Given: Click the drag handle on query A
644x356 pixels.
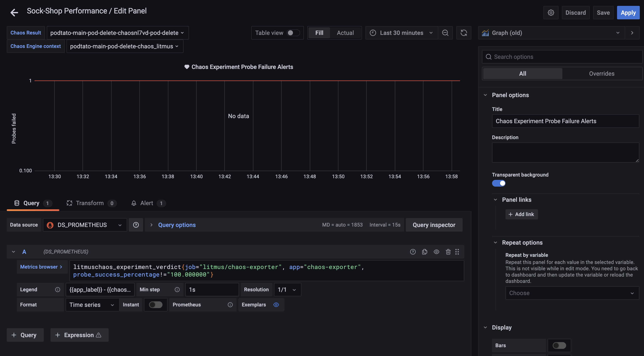Looking at the screenshot, I should pos(457,252).
